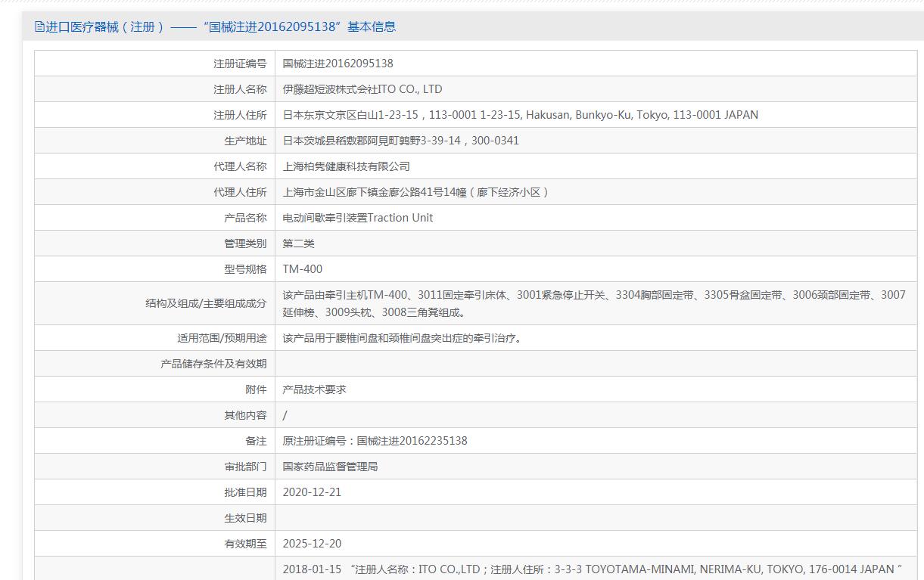The image size is (924, 580).
Task: Click the label 管理类别
Action: (246, 243)
